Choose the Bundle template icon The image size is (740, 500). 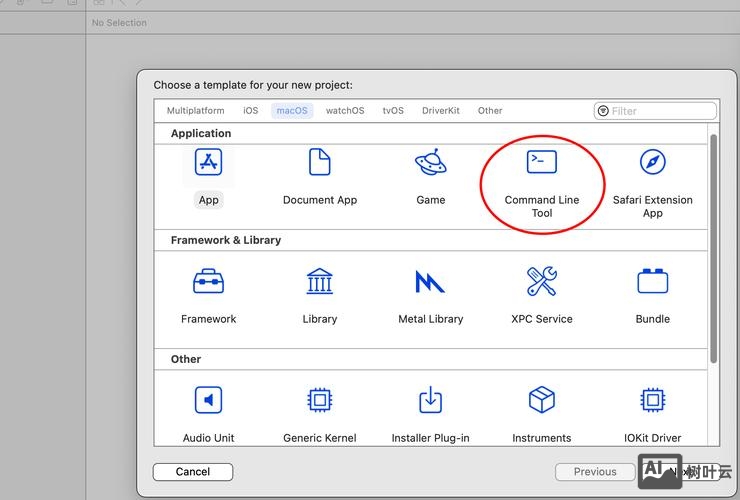click(x=652, y=282)
